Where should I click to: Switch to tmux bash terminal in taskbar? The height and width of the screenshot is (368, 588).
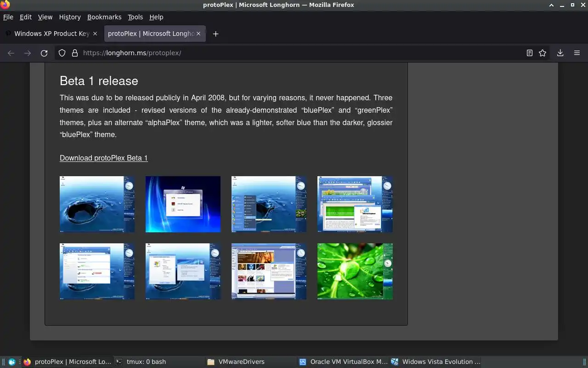pos(159,362)
